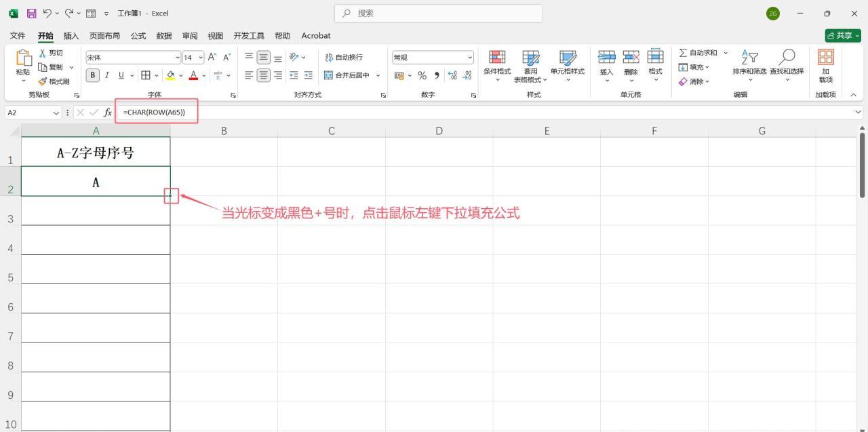The height and width of the screenshot is (432, 868).
Task: Open Sort and Filter (排序和筛选)
Action: (x=749, y=66)
